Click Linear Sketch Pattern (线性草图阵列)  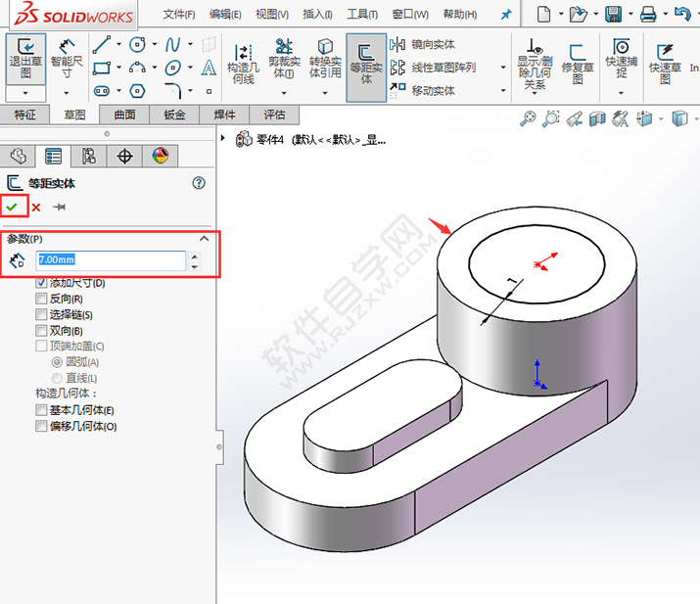[x=433, y=68]
